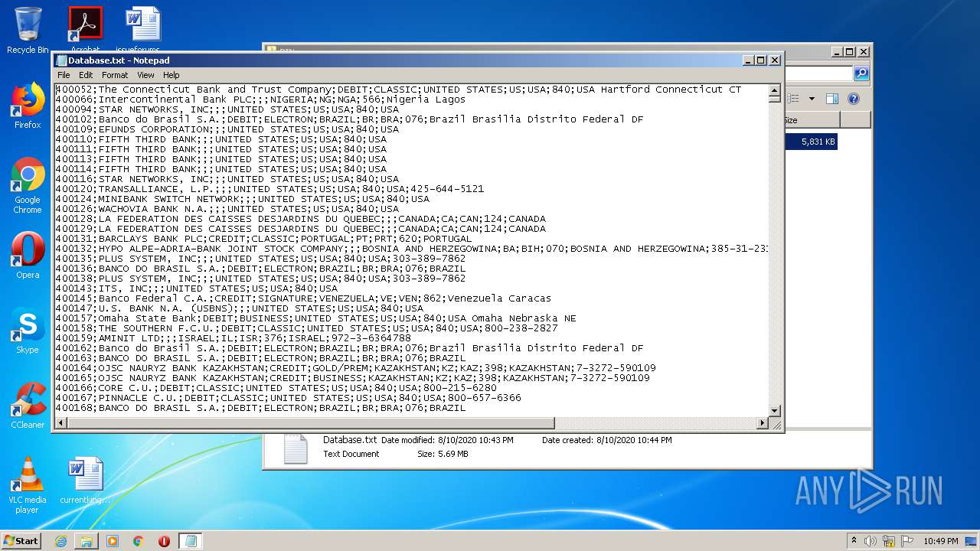Click the line 400157 Omaha State Bank
This screenshot has height=551, width=980.
[x=315, y=318]
